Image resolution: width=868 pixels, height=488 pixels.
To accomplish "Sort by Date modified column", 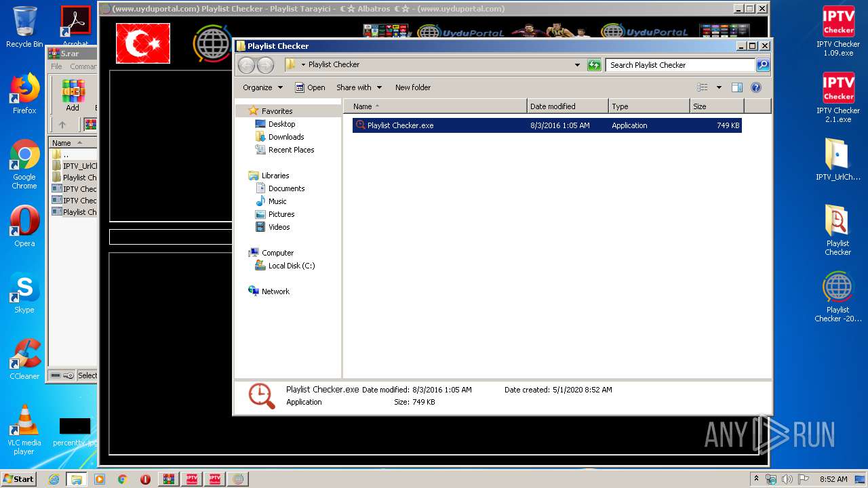I will tap(568, 106).
